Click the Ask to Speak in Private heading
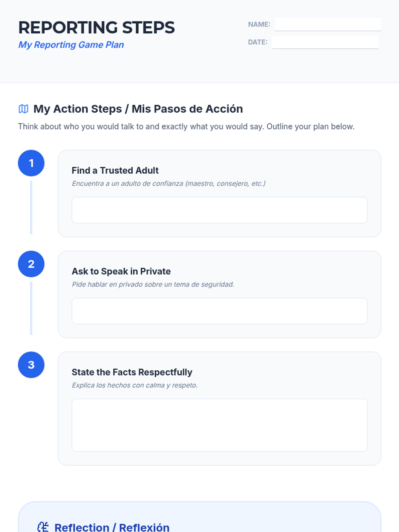Viewport: 399px width, 532px height. pos(121,271)
